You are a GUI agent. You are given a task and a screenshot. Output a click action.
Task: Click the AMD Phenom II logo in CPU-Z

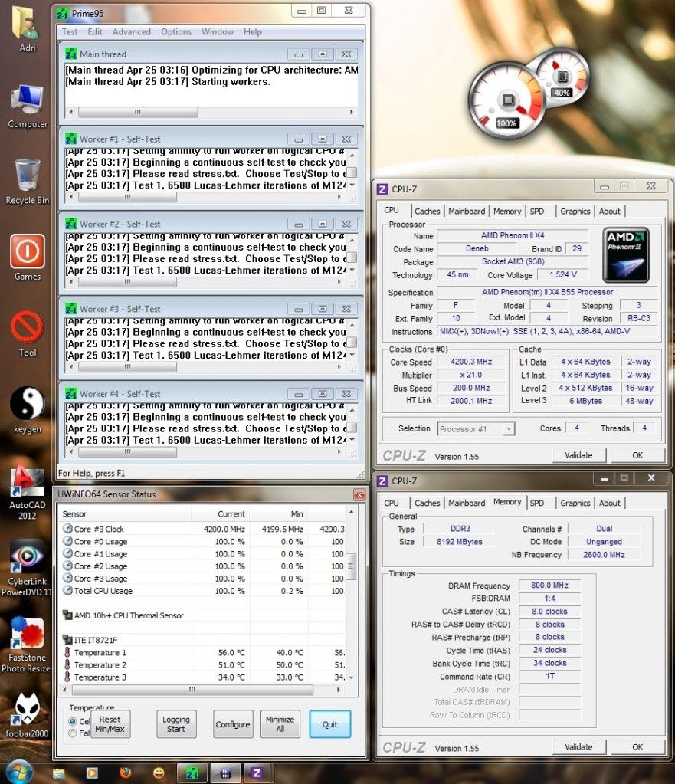[x=626, y=255]
